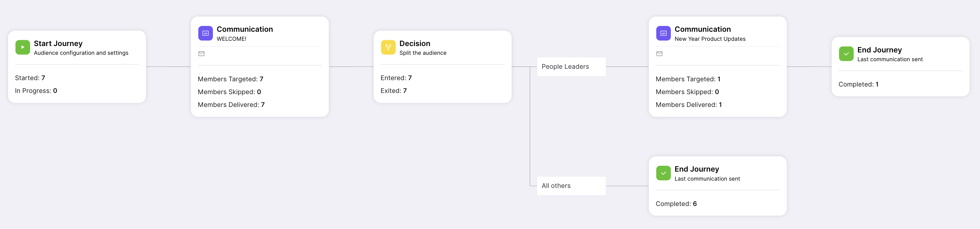Click envelope icon under New Year Product Updates
980x229 pixels.
pos(659,54)
